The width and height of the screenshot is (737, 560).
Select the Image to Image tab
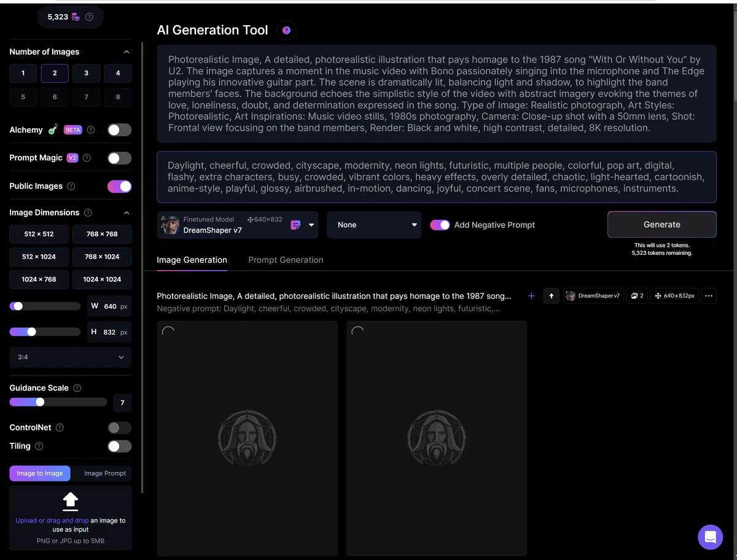40,473
